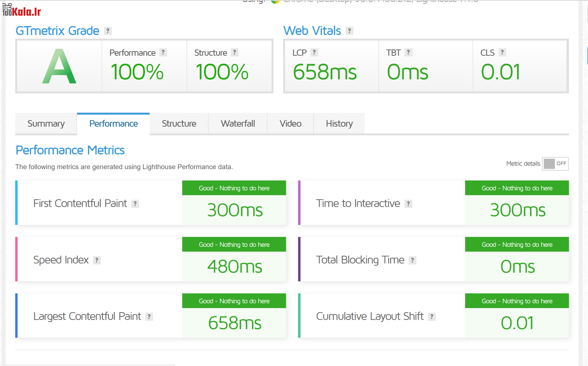Screen dimensions: 588x366
Task: Click Total Blocking Time help icon
Action: pyautogui.click(x=413, y=260)
